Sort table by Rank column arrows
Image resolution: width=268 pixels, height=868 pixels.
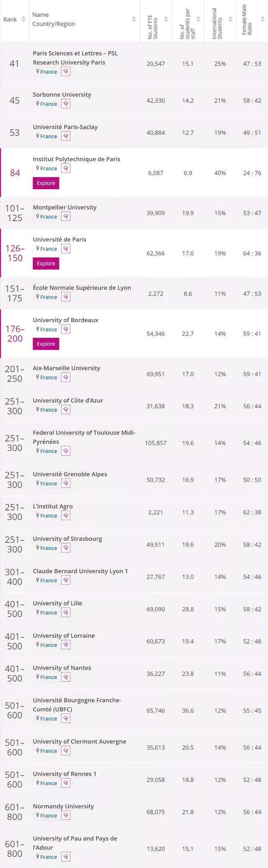(23, 19)
